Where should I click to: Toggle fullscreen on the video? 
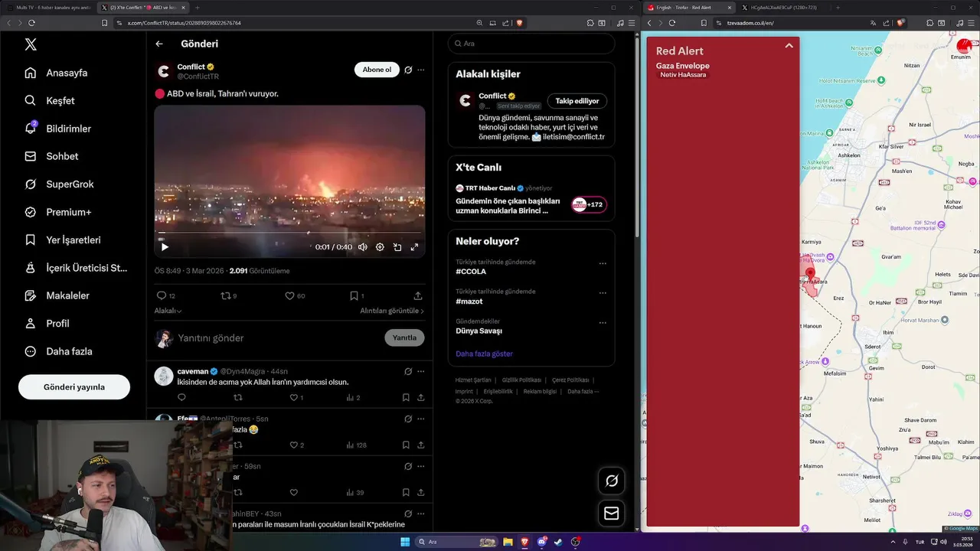tap(414, 247)
